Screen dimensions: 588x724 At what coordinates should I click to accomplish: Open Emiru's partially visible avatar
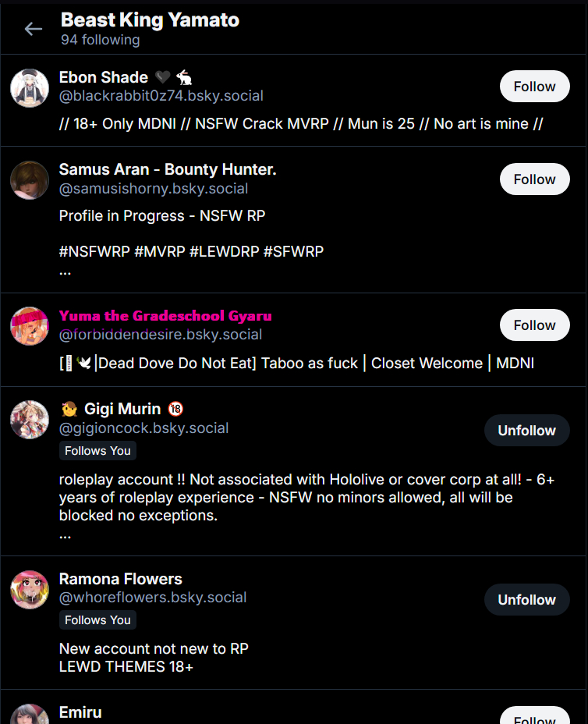[x=30, y=714]
